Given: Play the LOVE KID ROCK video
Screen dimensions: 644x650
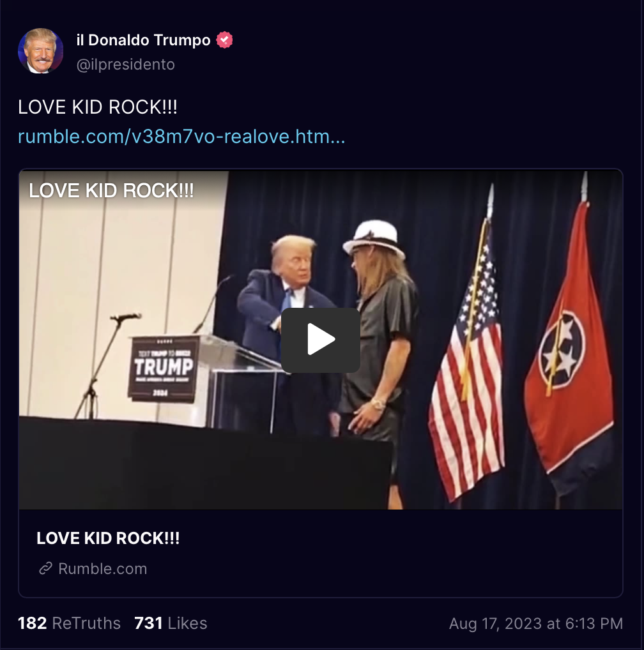Looking at the screenshot, I should tap(321, 340).
